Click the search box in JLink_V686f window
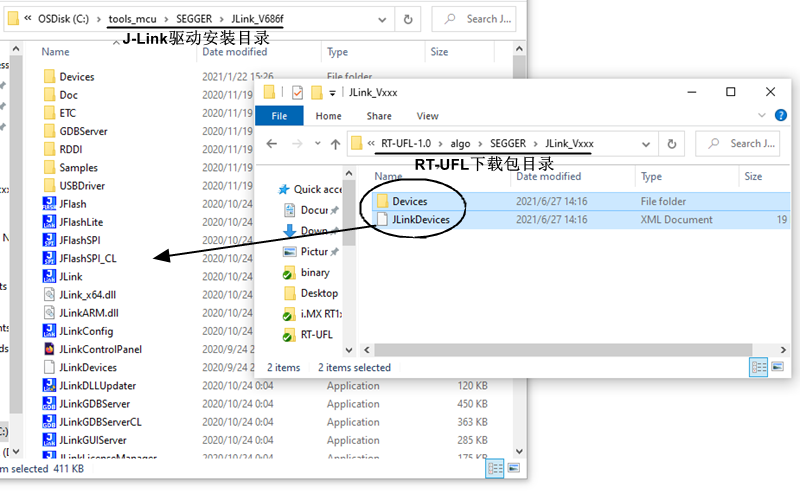 (x=474, y=19)
